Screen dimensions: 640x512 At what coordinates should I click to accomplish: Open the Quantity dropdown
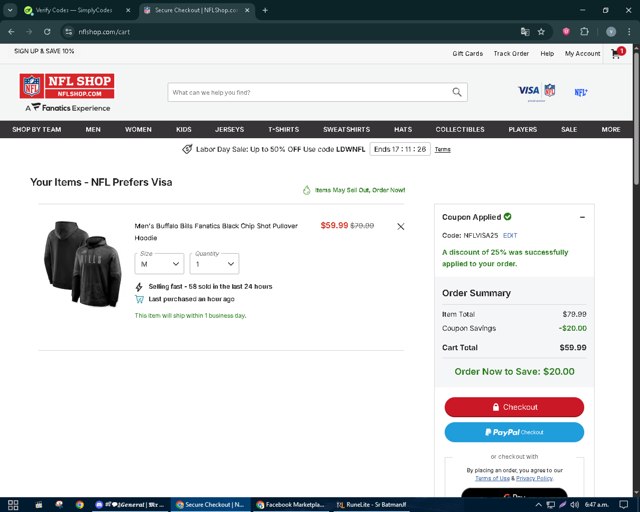tap(214, 264)
